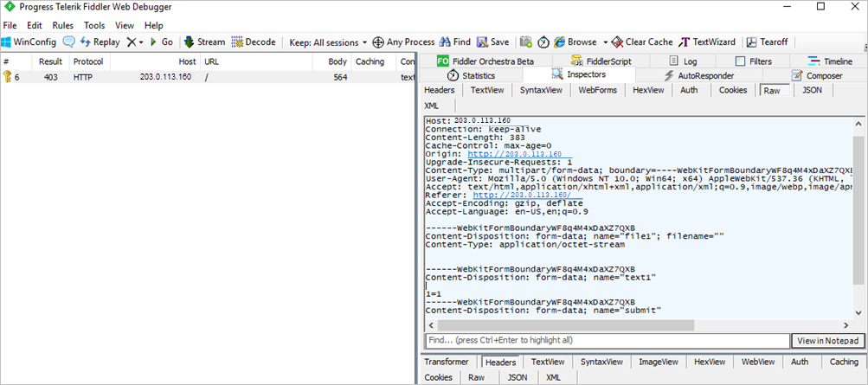Viewport: 868px width, 385px height.
Task: Switch to the Statistics tab
Action: (x=471, y=75)
